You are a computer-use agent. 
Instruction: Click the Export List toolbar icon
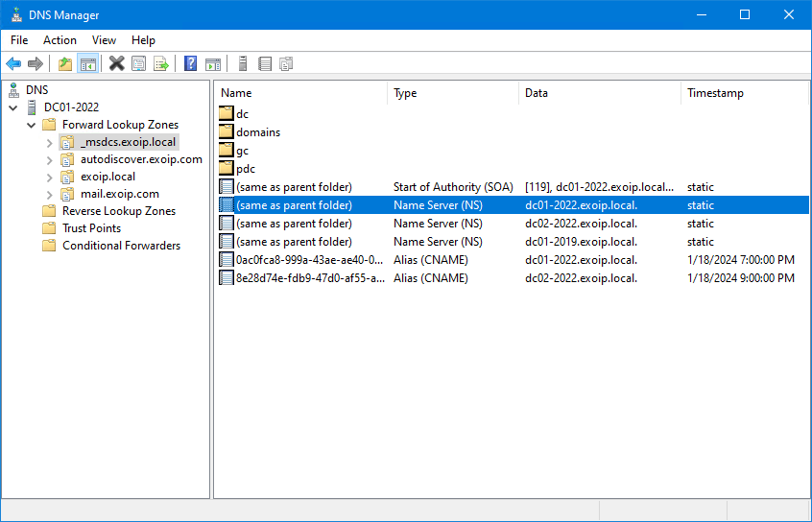161,64
